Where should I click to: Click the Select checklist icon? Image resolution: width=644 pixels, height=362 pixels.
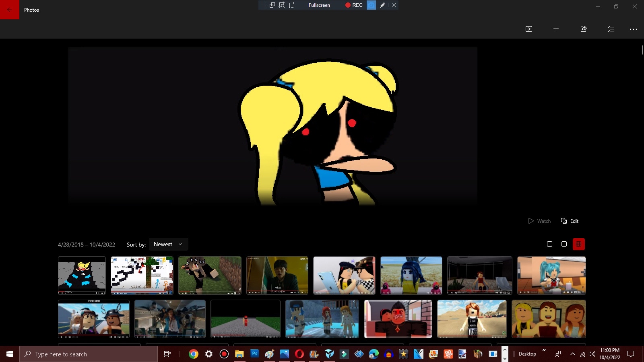[x=611, y=29]
